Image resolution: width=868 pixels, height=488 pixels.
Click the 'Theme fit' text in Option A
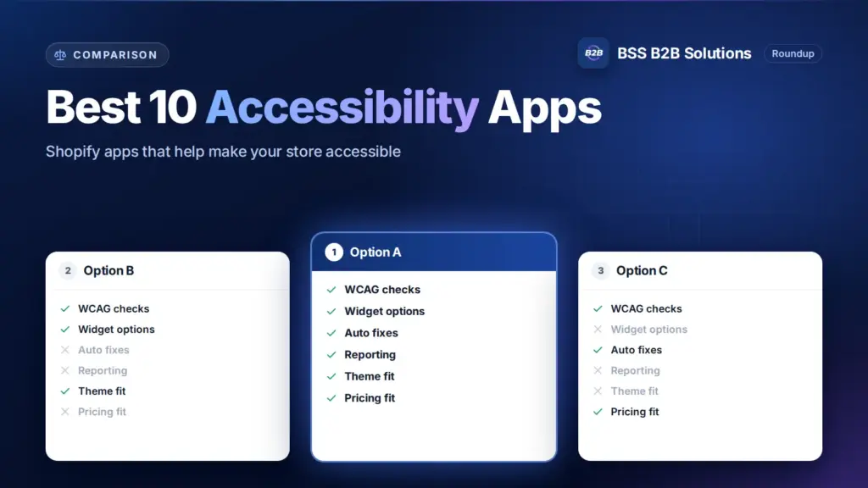pyautogui.click(x=370, y=376)
